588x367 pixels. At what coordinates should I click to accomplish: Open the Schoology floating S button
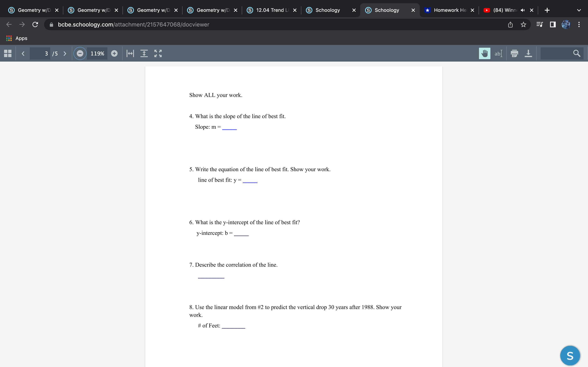pyautogui.click(x=570, y=356)
